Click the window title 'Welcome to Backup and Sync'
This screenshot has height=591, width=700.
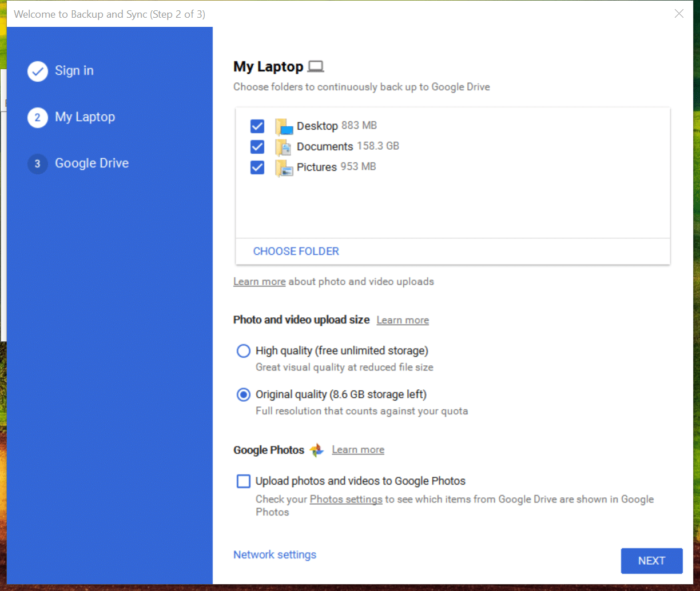(x=110, y=14)
